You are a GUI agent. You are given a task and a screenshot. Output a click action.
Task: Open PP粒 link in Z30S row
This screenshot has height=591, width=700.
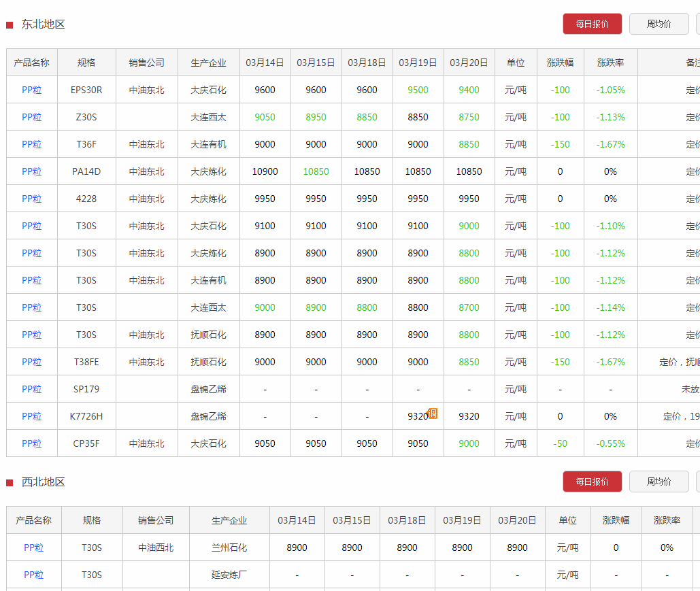coord(32,117)
